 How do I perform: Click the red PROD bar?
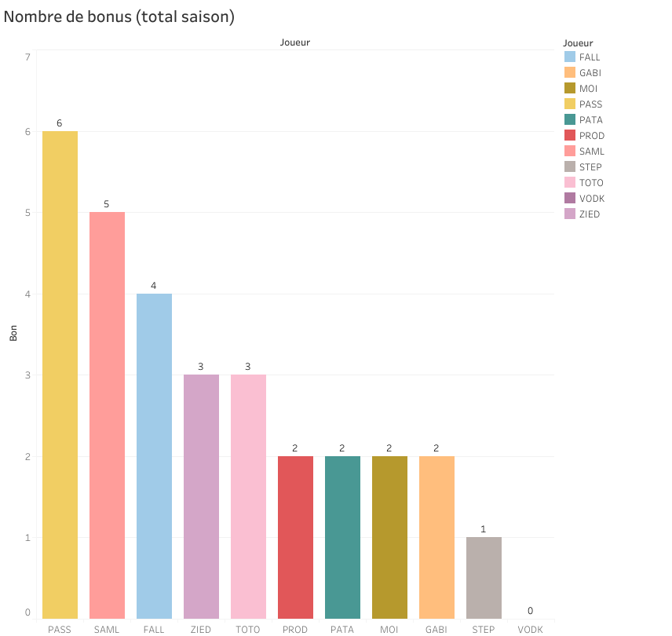point(295,537)
